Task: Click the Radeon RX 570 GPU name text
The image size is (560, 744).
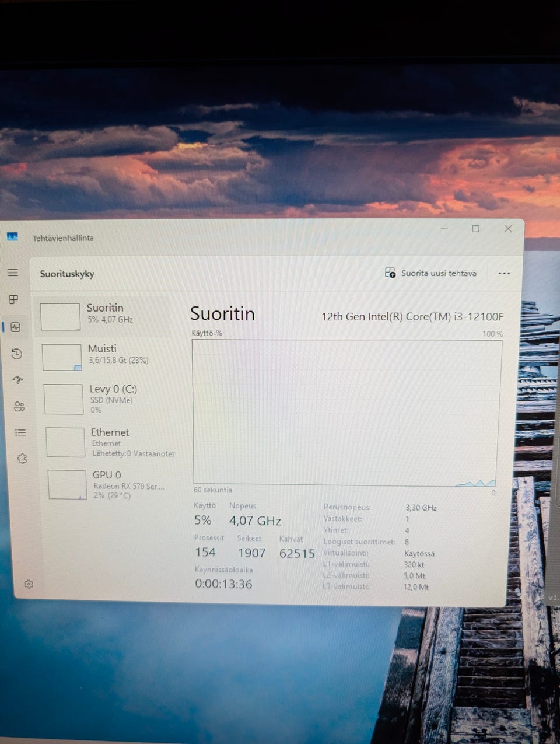Action: (129, 486)
